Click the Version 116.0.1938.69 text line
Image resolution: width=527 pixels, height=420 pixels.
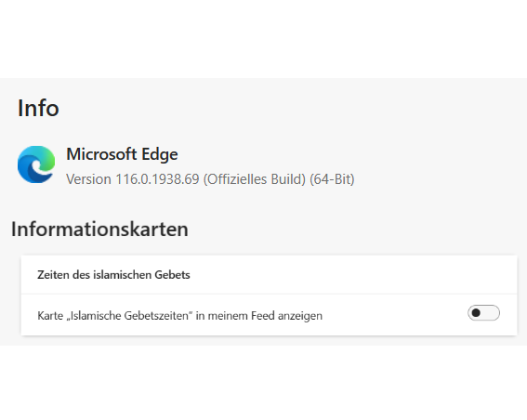[x=210, y=179]
